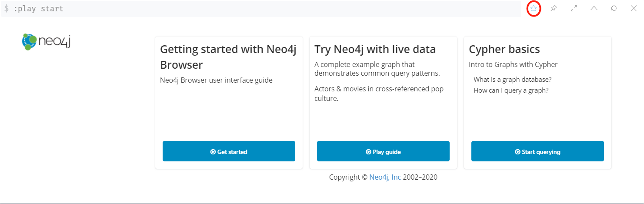Viewport: 644px width, 204px height.
Task: Click the Neo4j logo
Action: point(46,41)
